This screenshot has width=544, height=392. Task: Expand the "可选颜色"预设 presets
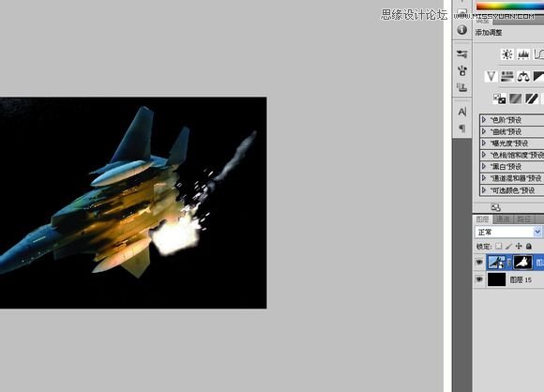(484, 190)
